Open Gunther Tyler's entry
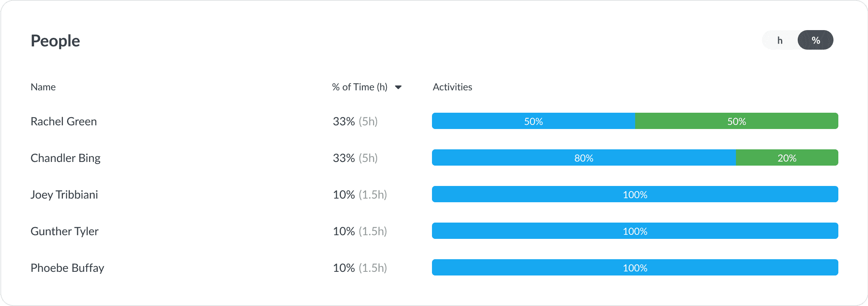The width and height of the screenshot is (868, 306). (65, 232)
